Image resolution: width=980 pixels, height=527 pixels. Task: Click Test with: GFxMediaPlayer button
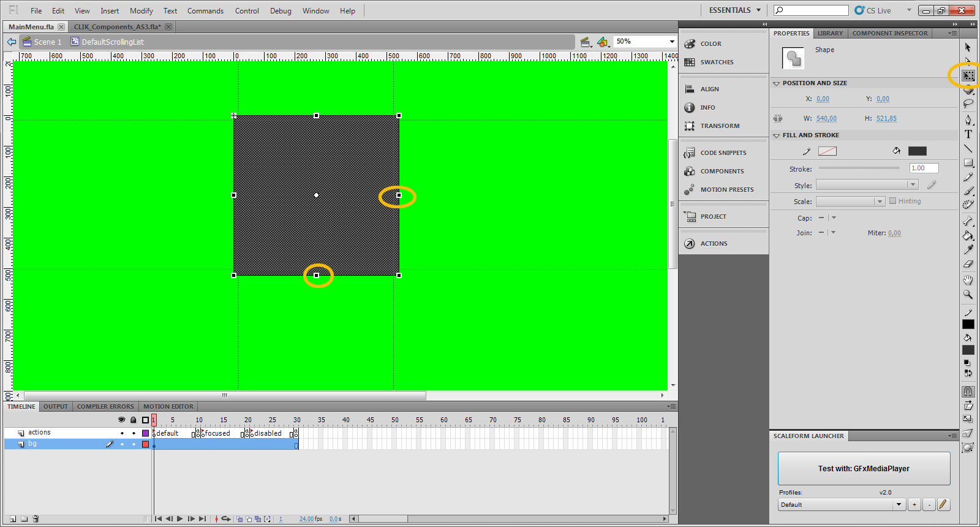[864, 469]
